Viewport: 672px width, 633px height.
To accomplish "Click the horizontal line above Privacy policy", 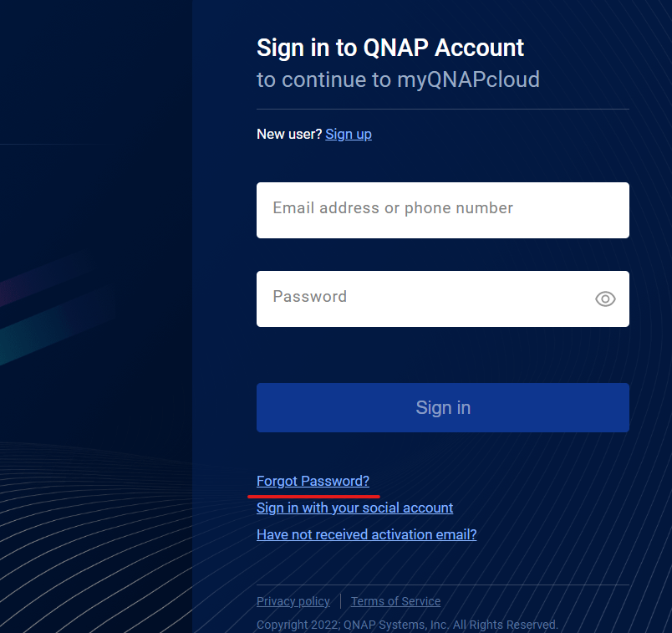I will [x=442, y=585].
